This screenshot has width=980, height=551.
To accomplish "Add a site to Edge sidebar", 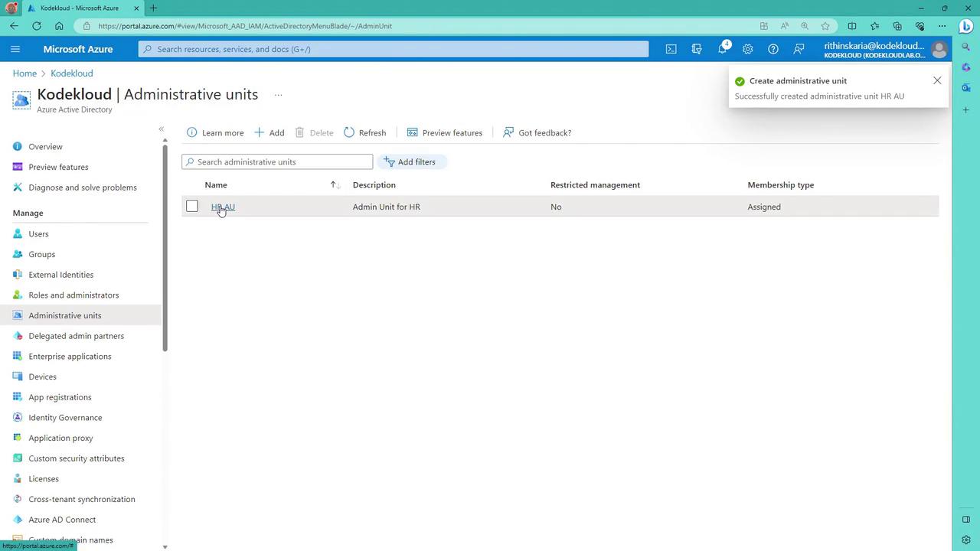I will point(966,110).
